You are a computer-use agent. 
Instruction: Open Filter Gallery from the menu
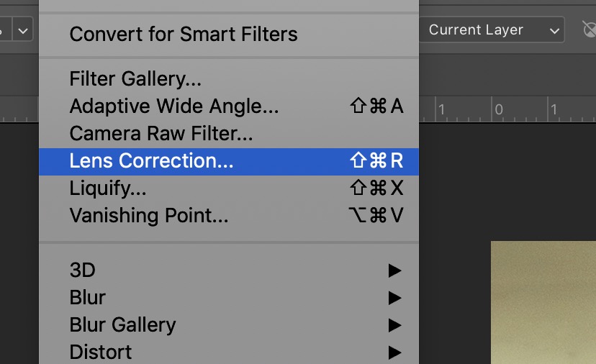click(135, 78)
